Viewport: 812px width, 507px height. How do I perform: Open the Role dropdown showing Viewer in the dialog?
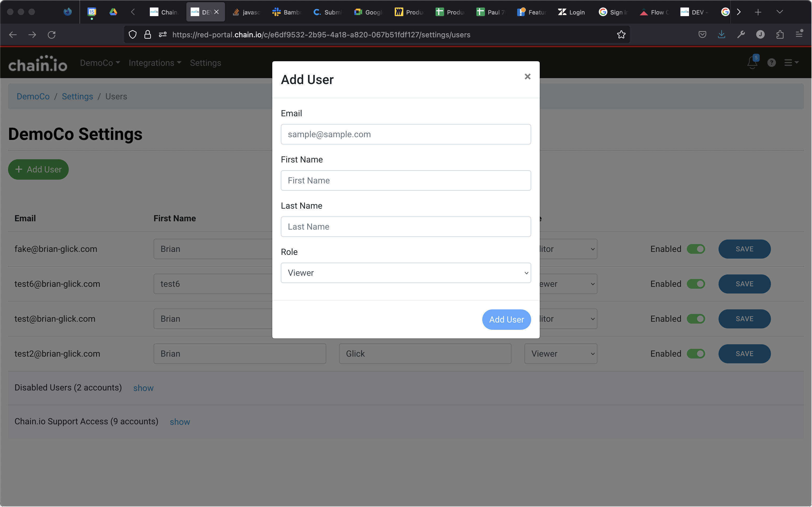click(406, 273)
